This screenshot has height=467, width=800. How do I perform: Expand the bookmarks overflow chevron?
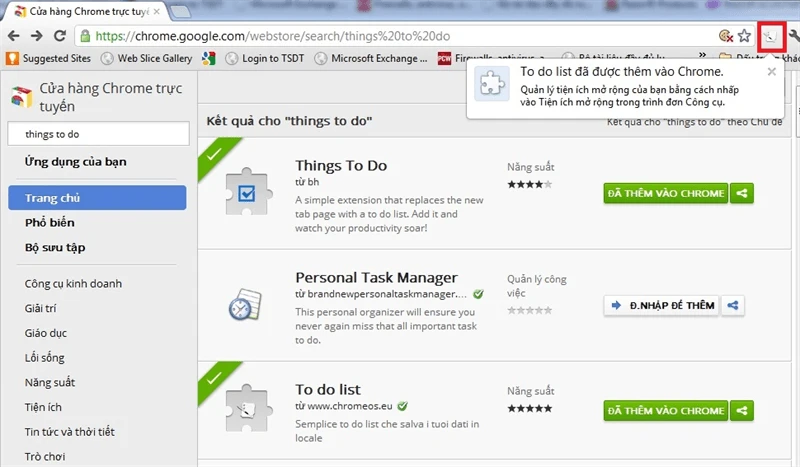[703, 55]
